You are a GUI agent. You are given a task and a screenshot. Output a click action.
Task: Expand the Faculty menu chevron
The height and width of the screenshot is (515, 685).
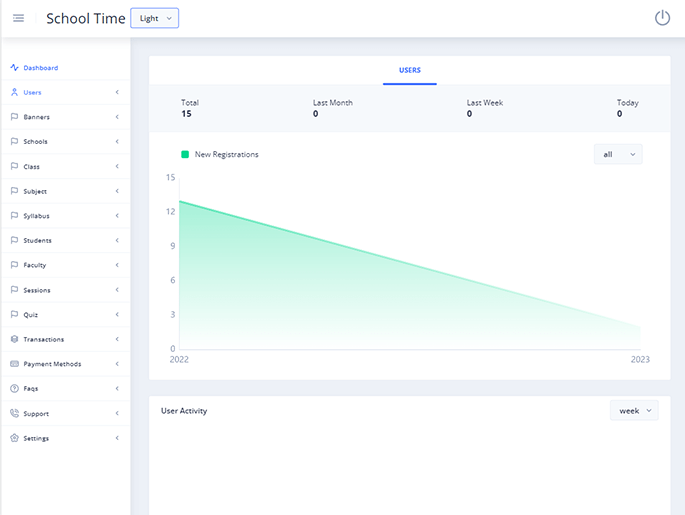(x=117, y=265)
